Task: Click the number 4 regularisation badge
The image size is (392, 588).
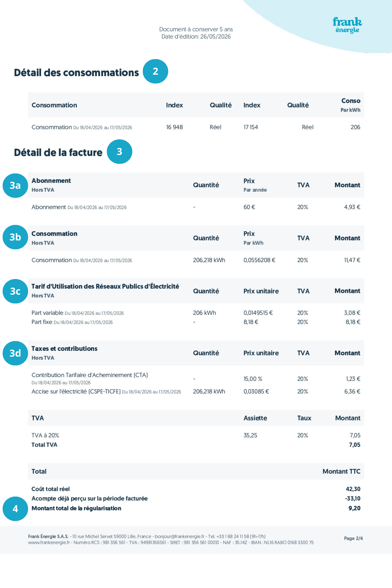Action: point(15,509)
